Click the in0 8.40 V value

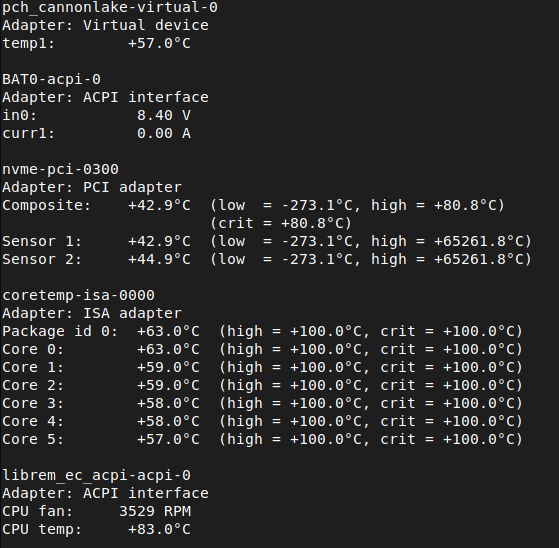click(164, 116)
